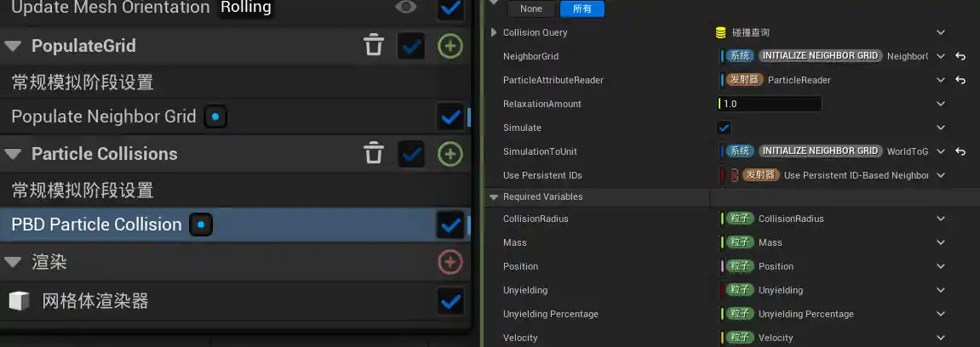
Task: Click trash icon on Particle Collisions stage
Action: pos(374,154)
